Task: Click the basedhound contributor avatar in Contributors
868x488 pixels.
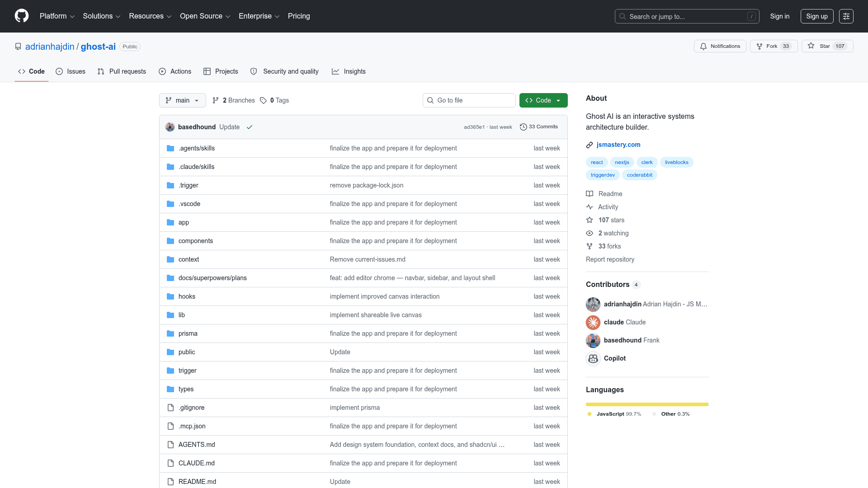Action: [x=593, y=340]
